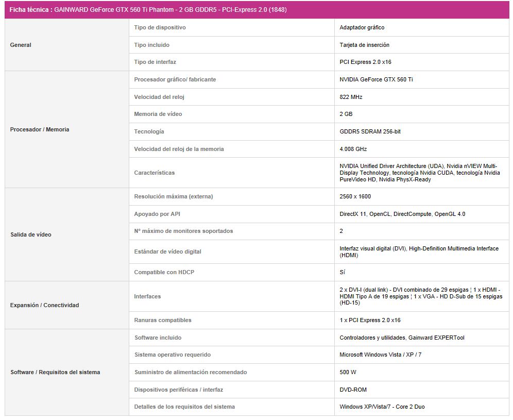This screenshot has height=420, width=513.
Task: Click the Apoyado por API label
Action: [157, 214]
